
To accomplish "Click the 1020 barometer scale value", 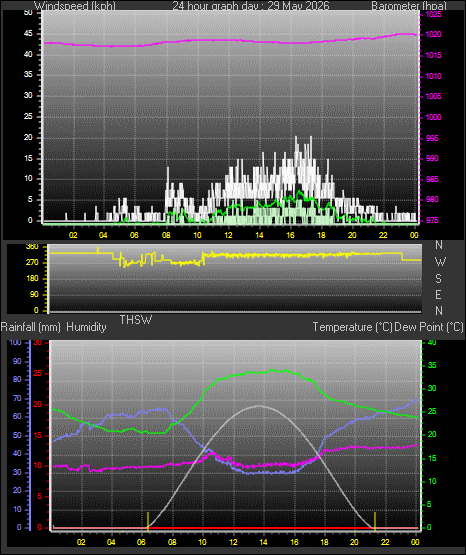I will tap(433, 34).
